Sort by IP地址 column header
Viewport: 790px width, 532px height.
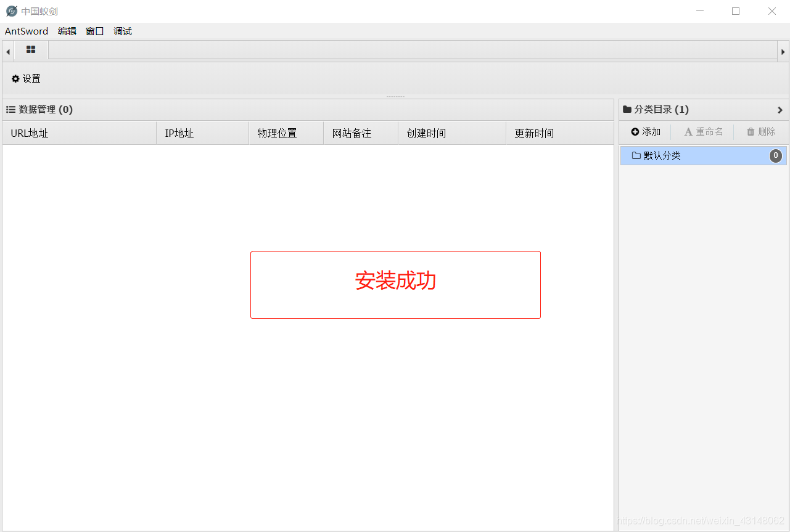point(203,133)
